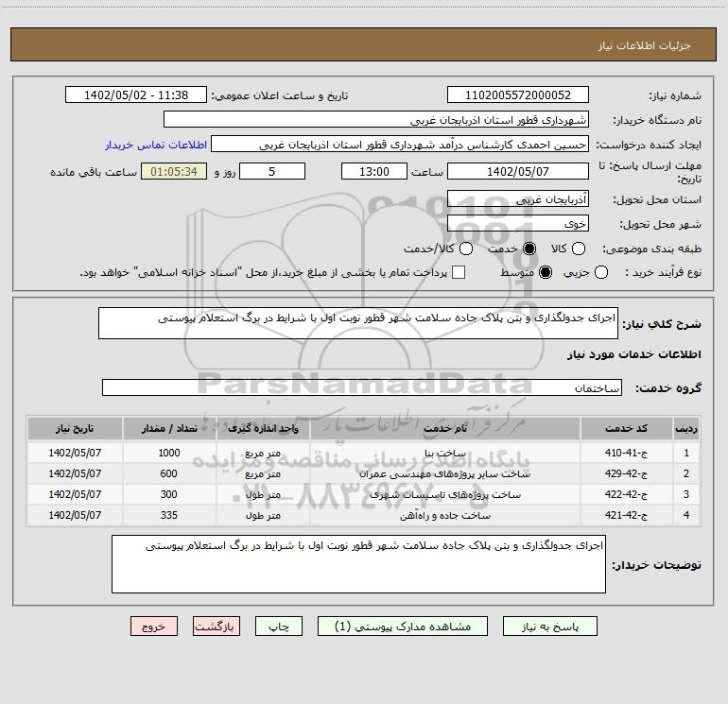Screen dimensions: 728x704
Task: Click the quantity value 600
Action: [169, 473]
